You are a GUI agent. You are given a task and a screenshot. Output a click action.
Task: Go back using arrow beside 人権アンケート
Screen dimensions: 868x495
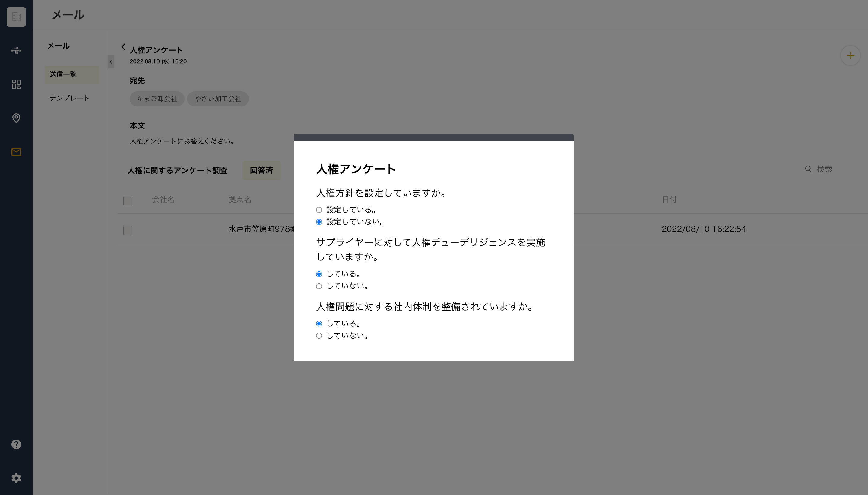point(123,47)
